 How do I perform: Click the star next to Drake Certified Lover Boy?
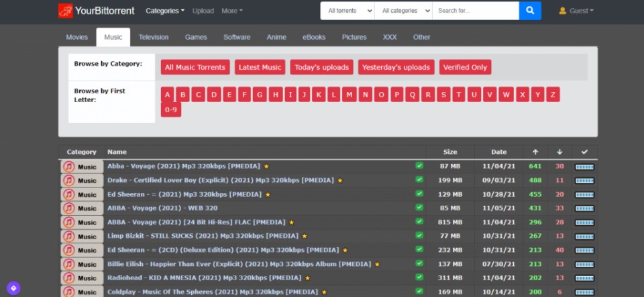[x=340, y=181]
